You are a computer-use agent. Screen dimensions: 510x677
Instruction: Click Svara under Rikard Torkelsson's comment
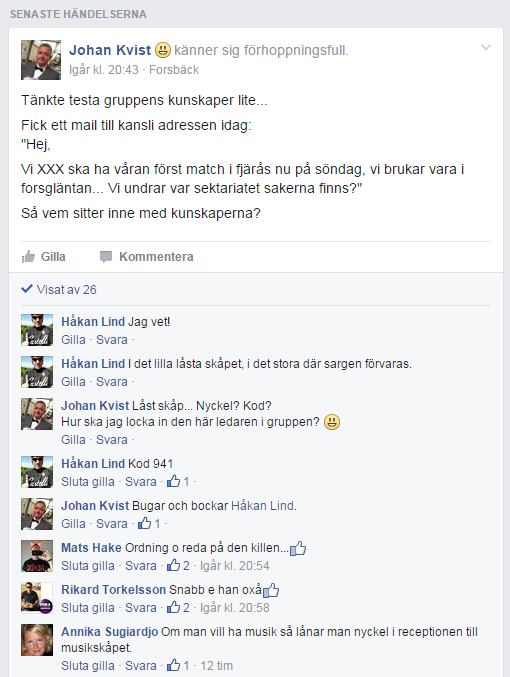(141, 607)
